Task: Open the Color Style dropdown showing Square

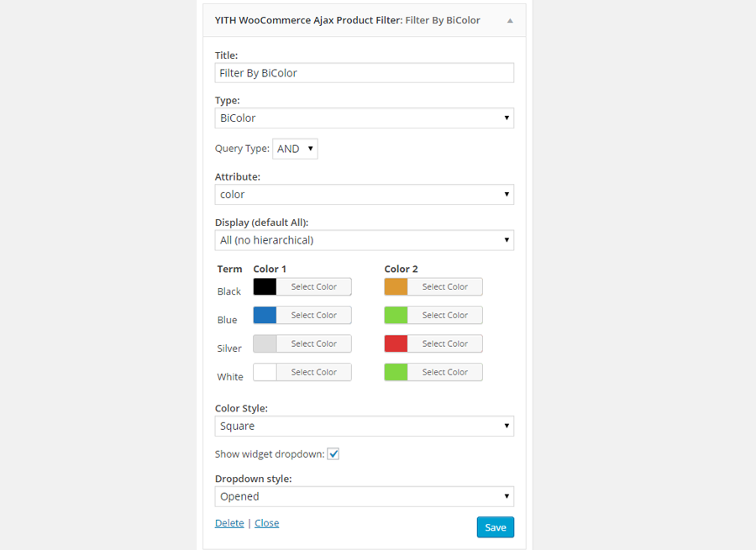Action: click(x=364, y=426)
